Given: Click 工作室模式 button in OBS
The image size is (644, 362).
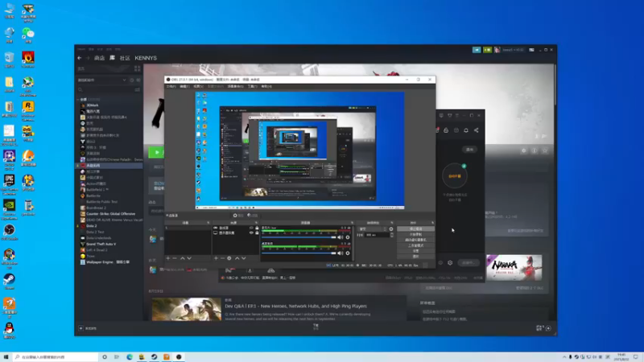Looking at the screenshot, I should pyautogui.click(x=415, y=245).
